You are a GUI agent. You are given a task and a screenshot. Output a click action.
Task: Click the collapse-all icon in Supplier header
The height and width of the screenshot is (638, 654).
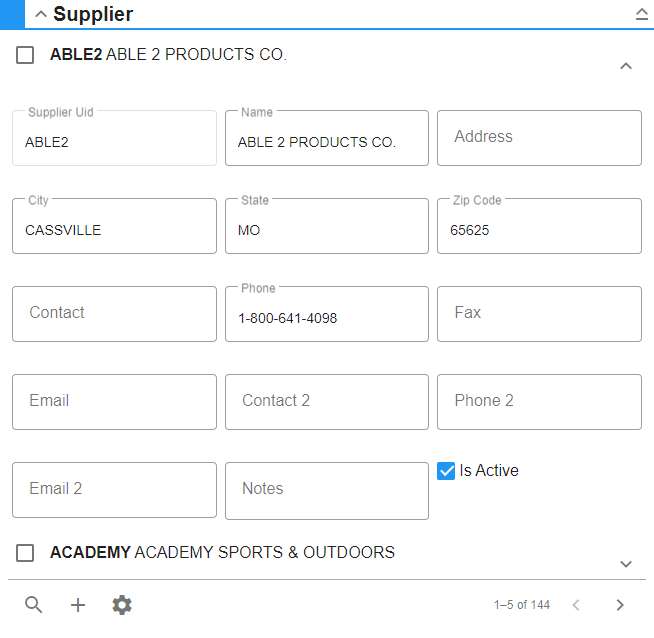[x=641, y=14]
